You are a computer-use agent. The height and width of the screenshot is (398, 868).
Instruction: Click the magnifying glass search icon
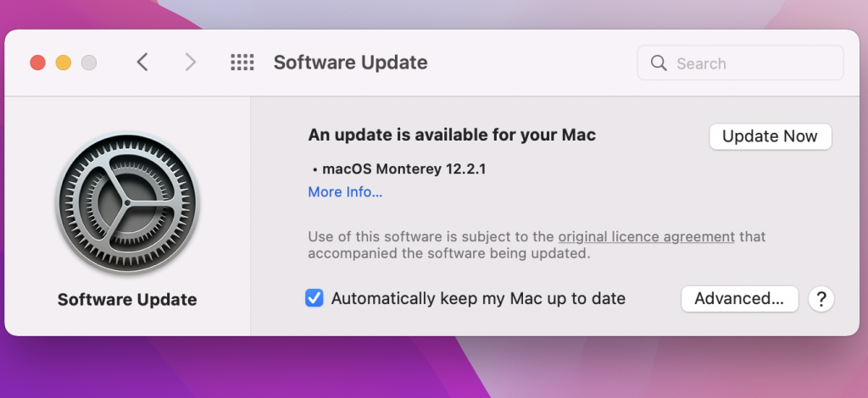click(659, 63)
